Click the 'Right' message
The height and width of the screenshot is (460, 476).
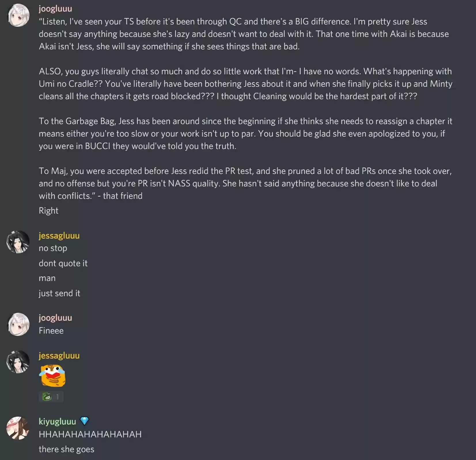pyautogui.click(x=49, y=211)
